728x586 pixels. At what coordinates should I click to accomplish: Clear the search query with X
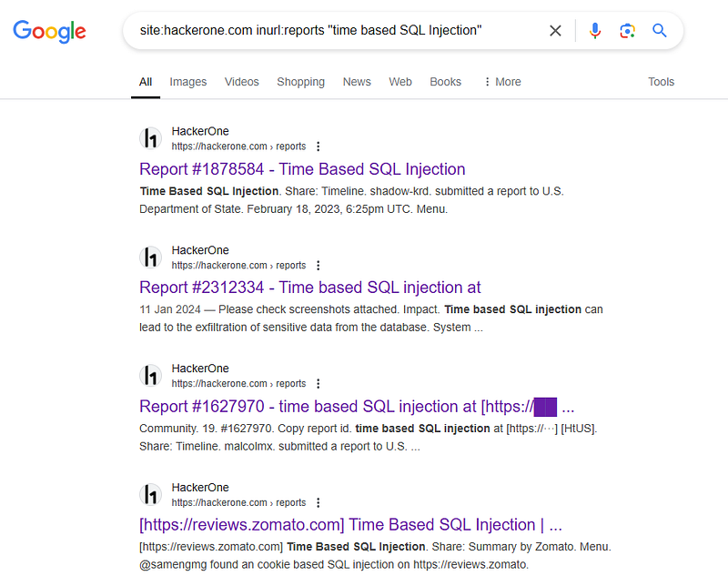click(555, 31)
